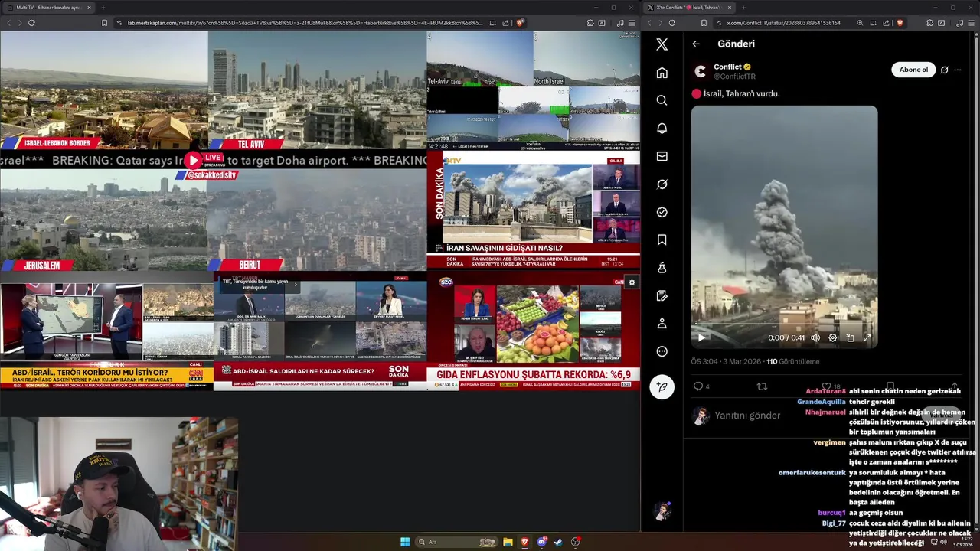Open Discord from the taskbar
This screenshot has width=980, height=551.
click(542, 542)
